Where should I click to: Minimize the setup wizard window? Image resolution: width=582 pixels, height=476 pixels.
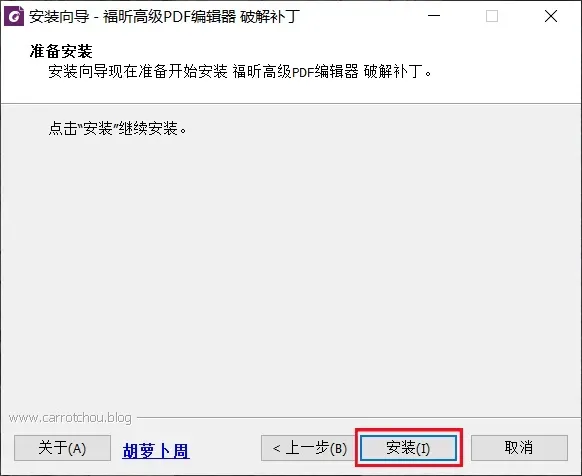click(x=434, y=16)
